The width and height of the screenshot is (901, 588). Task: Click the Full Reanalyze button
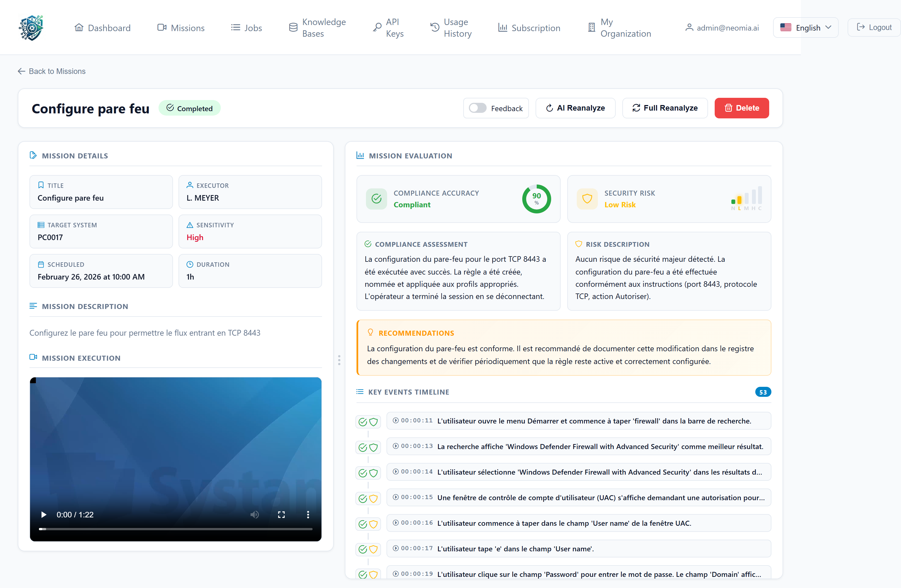(665, 108)
